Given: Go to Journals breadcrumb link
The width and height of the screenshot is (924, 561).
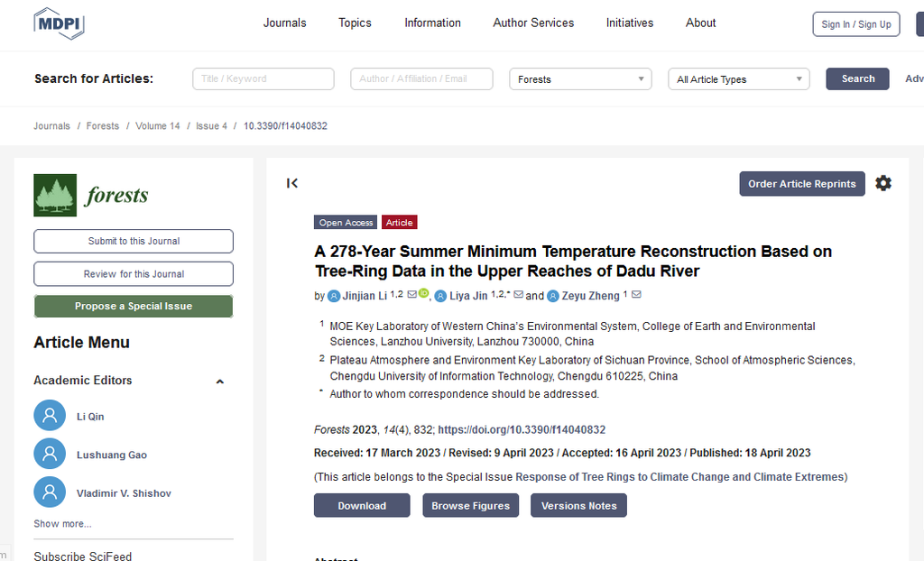Looking at the screenshot, I should pos(51,126).
